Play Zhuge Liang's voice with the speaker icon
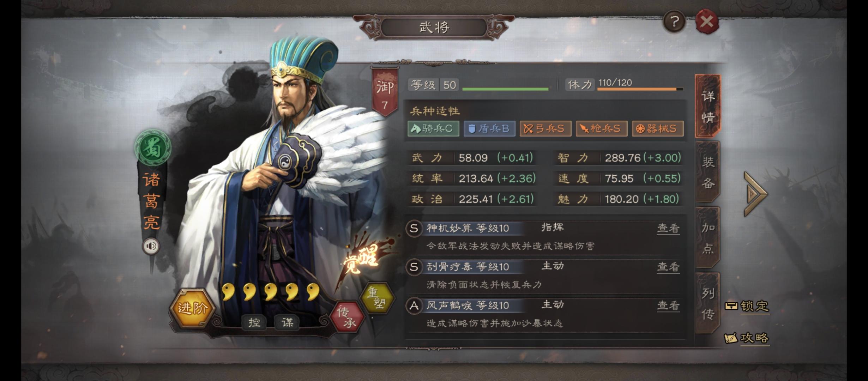Image resolution: width=868 pixels, height=381 pixels. (x=151, y=246)
